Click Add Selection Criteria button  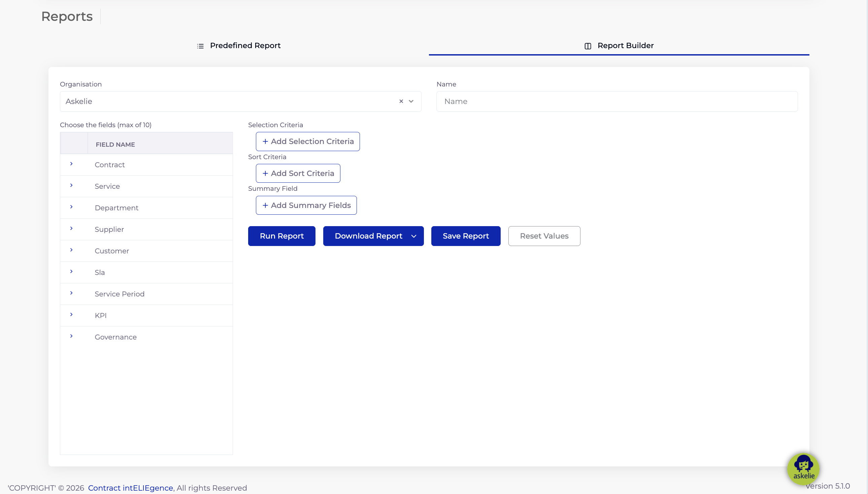307,141
